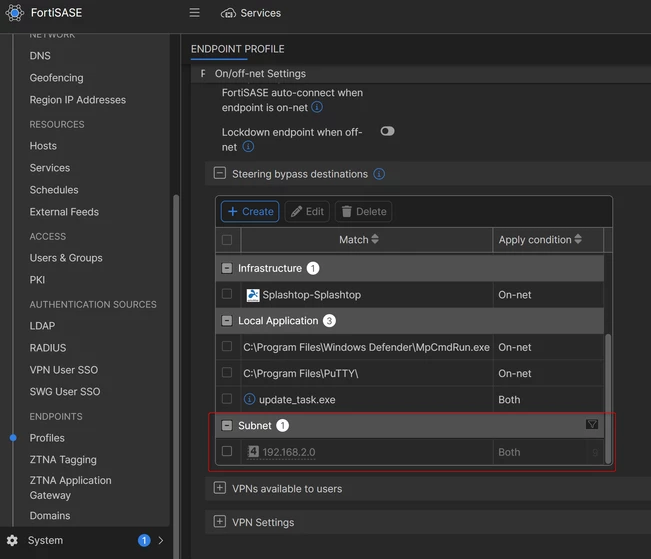
Task: Select the MpCmdRun.exe row checkbox
Action: (227, 346)
